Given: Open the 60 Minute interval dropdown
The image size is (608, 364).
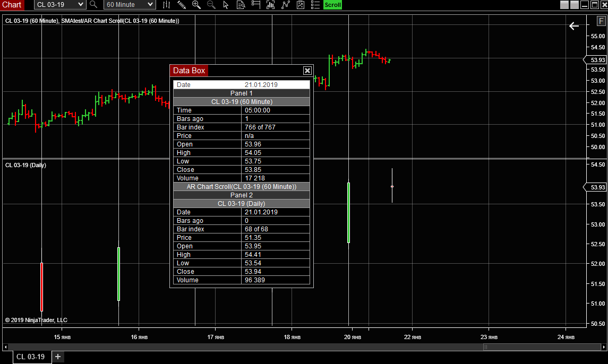Looking at the screenshot, I should [130, 5].
